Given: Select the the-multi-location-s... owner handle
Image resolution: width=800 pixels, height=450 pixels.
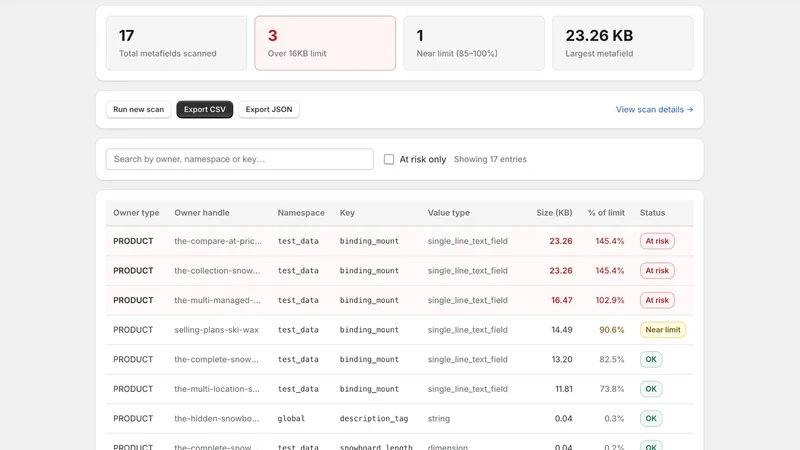Looking at the screenshot, I should [217, 389].
